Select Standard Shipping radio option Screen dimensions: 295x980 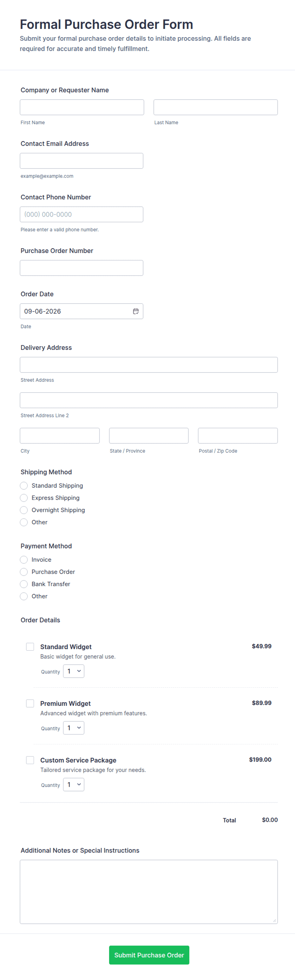click(x=24, y=486)
